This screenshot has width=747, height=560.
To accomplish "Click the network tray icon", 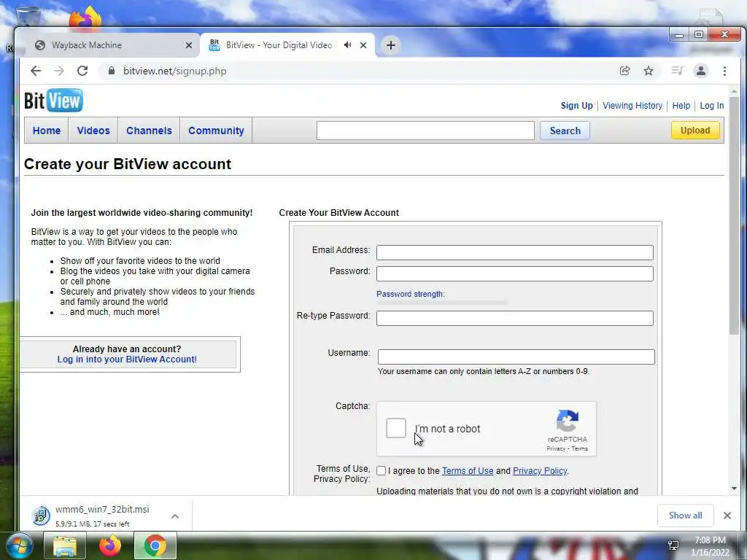I will 673,545.
